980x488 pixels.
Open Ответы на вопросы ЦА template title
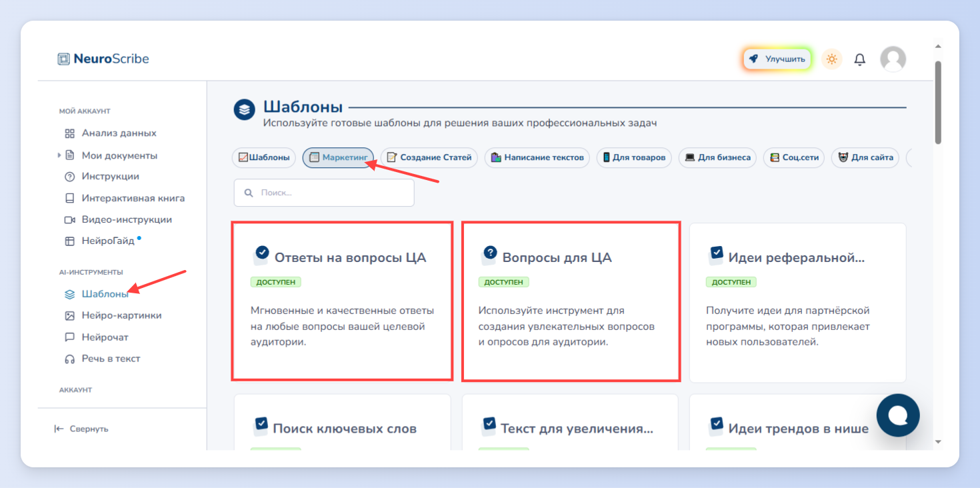click(350, 258)
